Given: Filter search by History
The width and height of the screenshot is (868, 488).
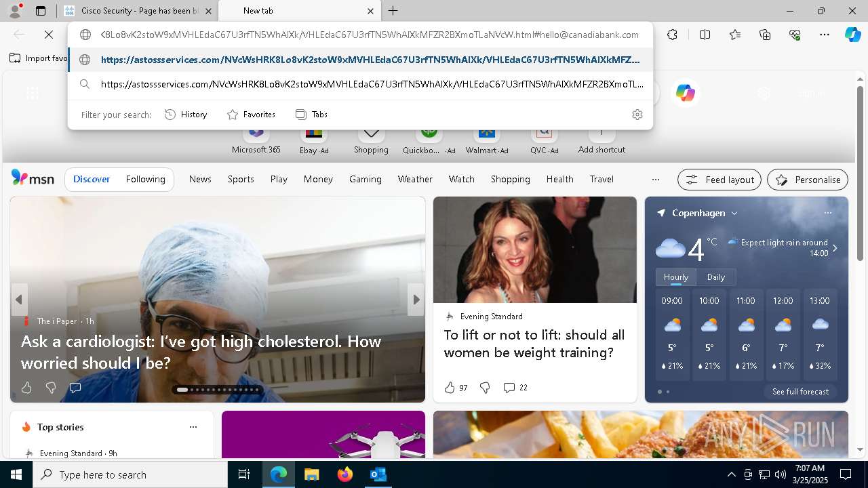Looking at the screenshot, I should tap(186, 115).
